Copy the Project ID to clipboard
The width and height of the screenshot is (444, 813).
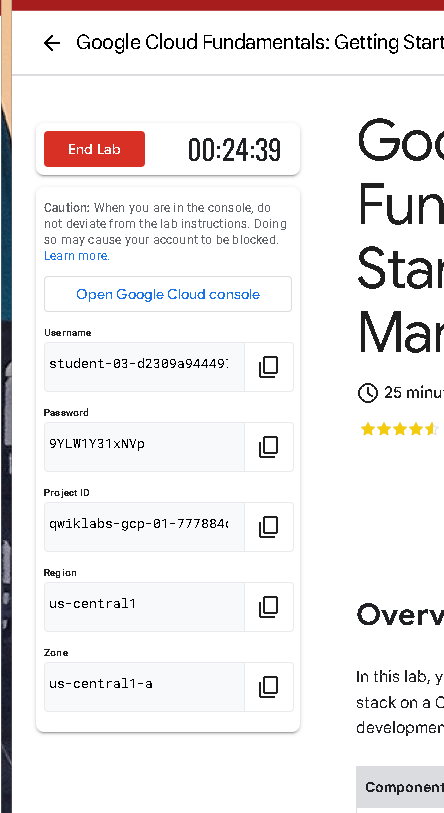click(x=269, y=527)
